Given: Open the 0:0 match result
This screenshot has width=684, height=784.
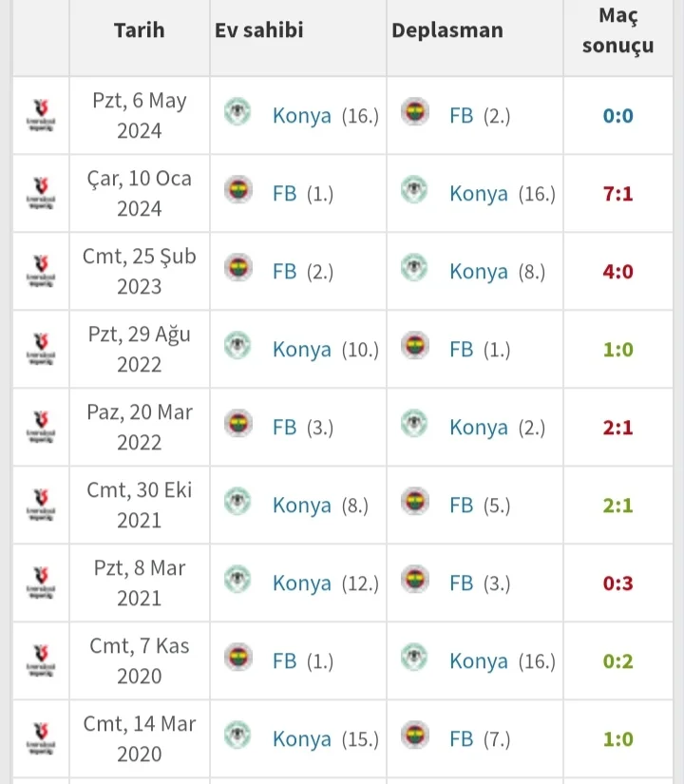Looking at the screenshot, I should (x=617, y=116).
